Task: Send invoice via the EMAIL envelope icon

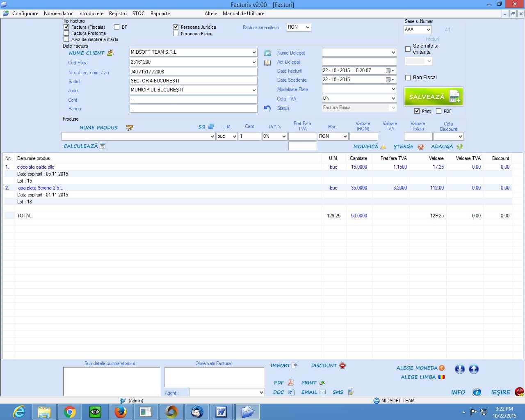Action: point(322,392)
